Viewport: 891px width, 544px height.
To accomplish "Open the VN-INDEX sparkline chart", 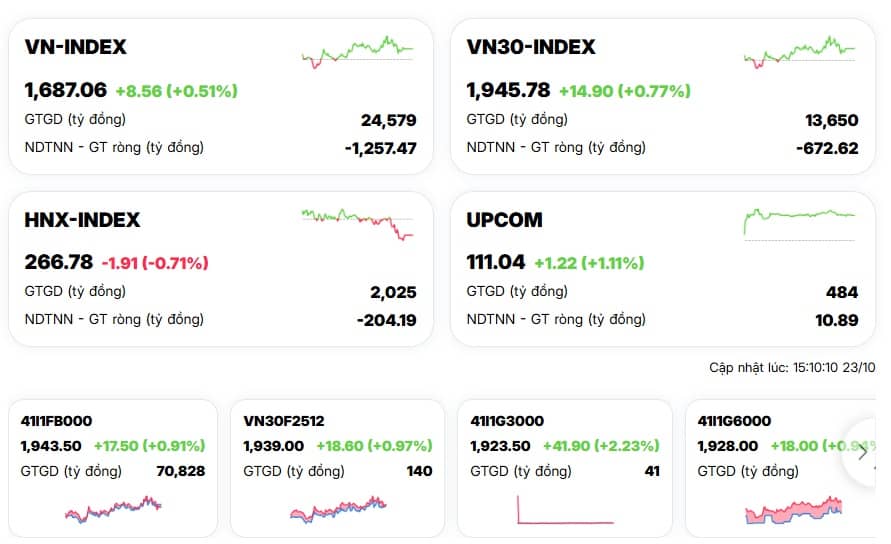I will coord(358,50).
